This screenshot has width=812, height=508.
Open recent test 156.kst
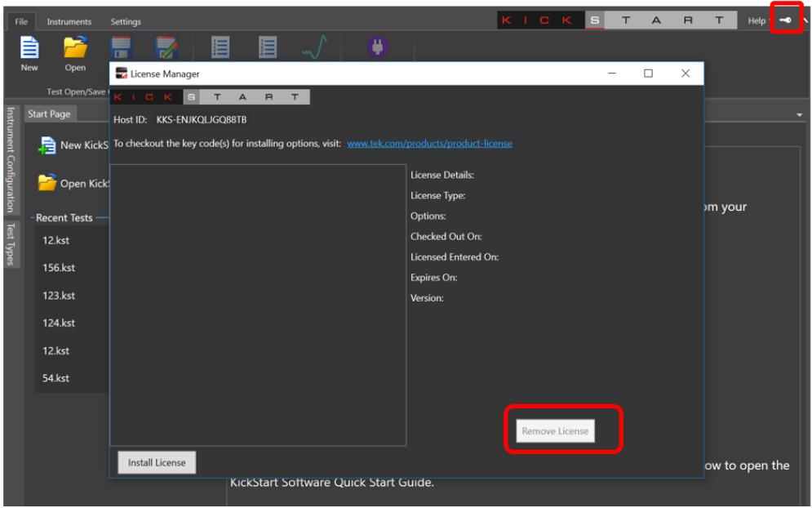coord(59,268)
